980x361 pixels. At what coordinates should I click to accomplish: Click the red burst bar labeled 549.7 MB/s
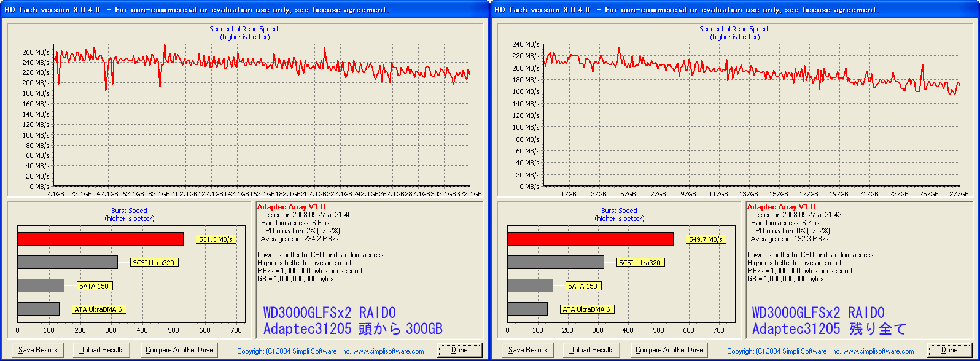[x=589, y=239]
